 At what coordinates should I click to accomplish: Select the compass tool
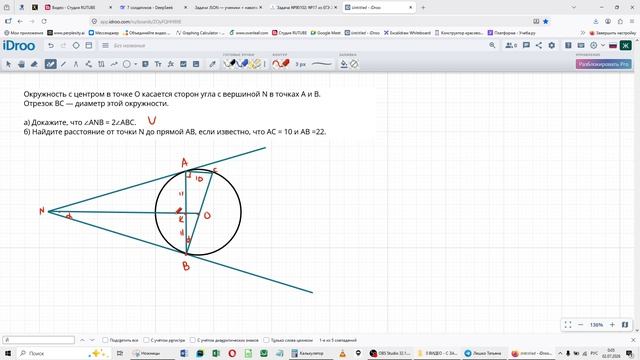point(76,64)
